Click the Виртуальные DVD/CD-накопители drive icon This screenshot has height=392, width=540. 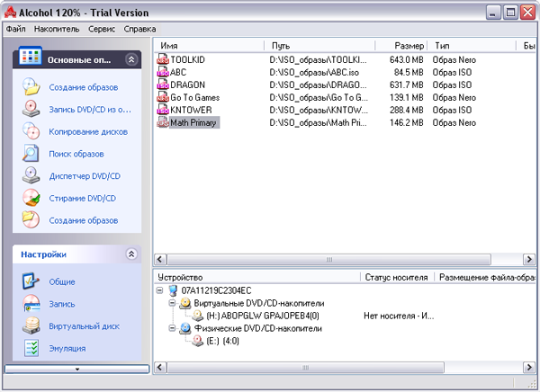click(x=184, y=303)
